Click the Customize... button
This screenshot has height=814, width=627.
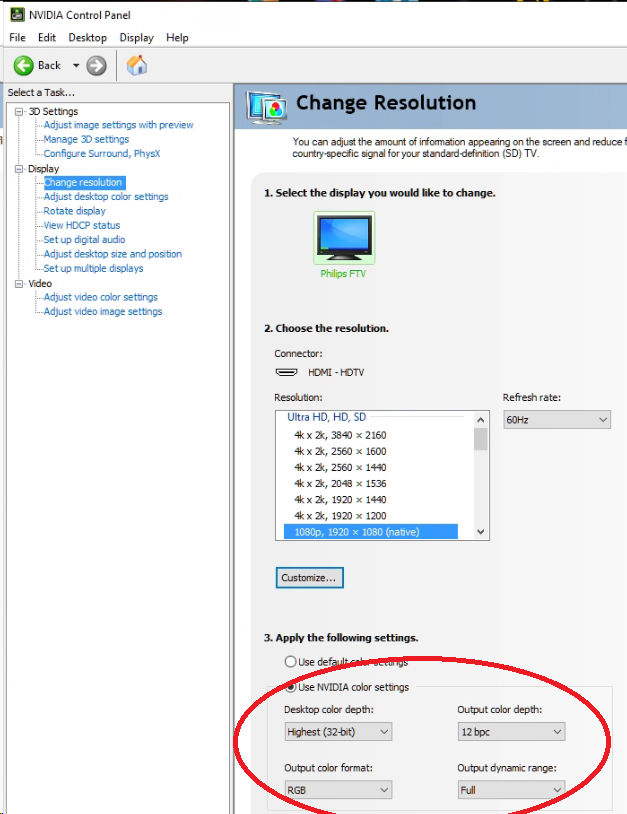[x=309, y=578]
